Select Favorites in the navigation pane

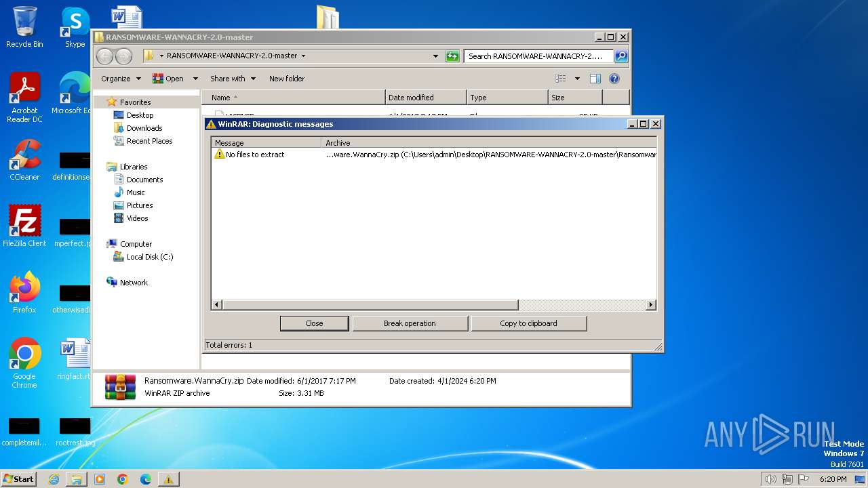tap(135, 102)
